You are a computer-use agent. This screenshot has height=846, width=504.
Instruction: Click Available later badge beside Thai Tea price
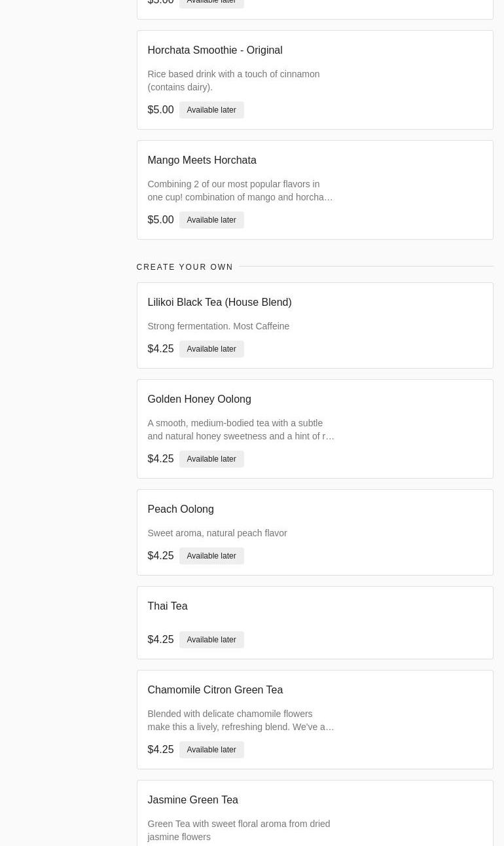tap(211, 640)
